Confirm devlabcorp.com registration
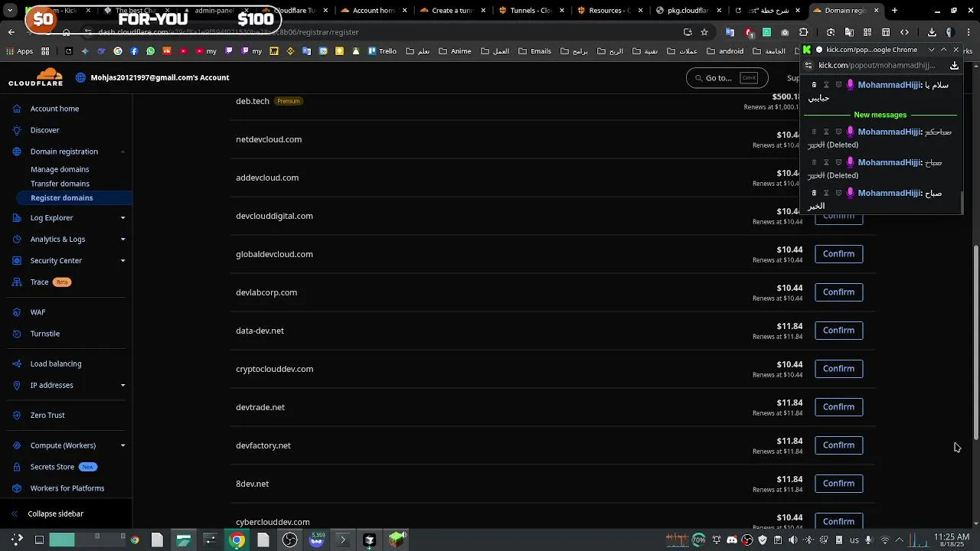980x551 pixels. 838,292
